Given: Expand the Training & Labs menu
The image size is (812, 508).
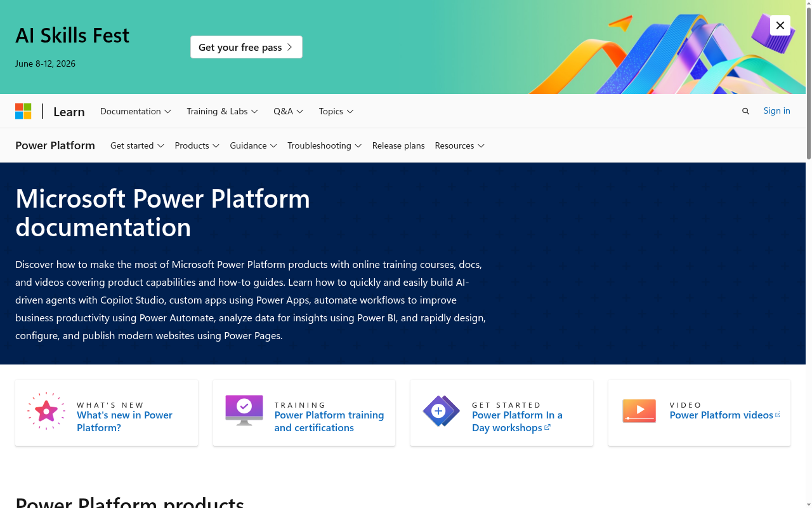Looking at the screenshot, I should tap(222, 111).
